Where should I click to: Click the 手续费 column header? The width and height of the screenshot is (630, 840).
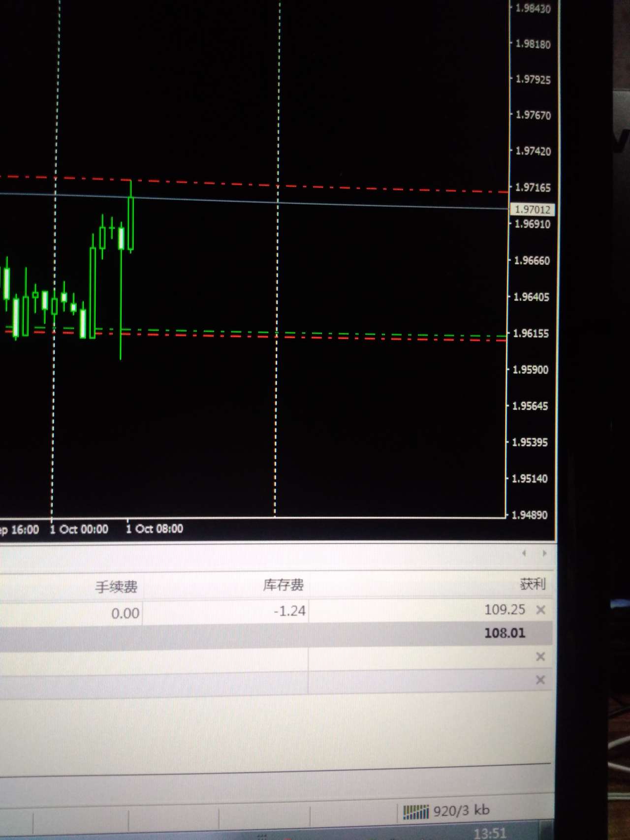coord(116,587)
